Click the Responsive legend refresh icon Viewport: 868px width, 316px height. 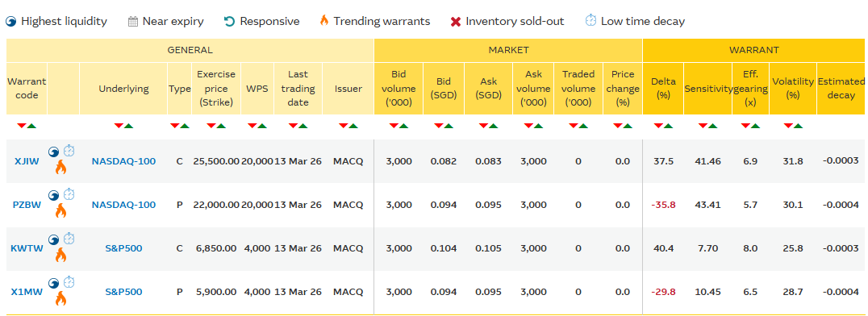229,22
